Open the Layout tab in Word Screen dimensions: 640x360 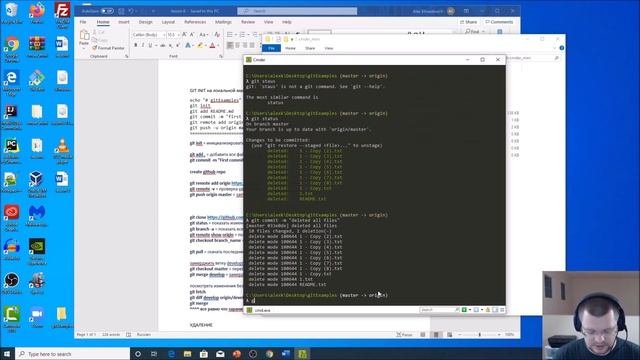click(168, 22)
